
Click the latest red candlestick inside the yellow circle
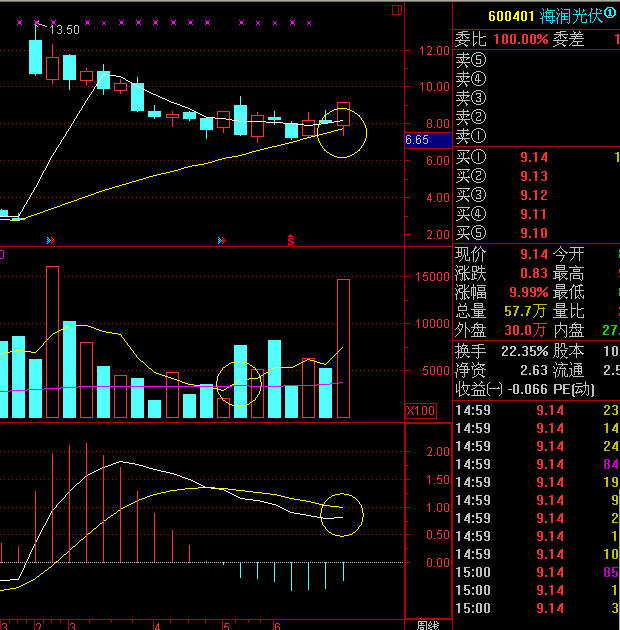click(x=343, y=115)
